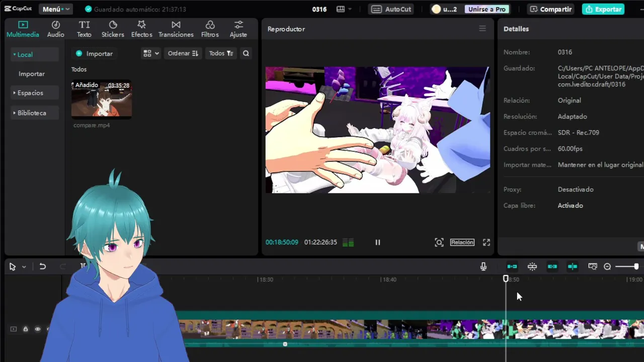Pause the video playback
644x362 pixels.
[378, 242]
